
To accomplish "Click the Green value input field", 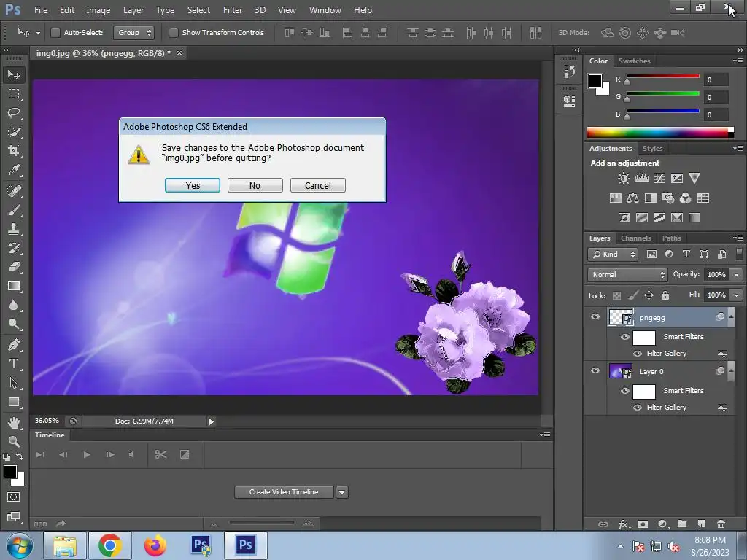I will tap(716, 97).
